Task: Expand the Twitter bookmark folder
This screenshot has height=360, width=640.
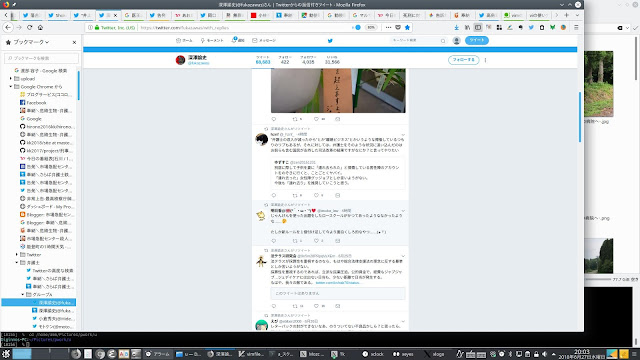Action: [x=17, y=254]
